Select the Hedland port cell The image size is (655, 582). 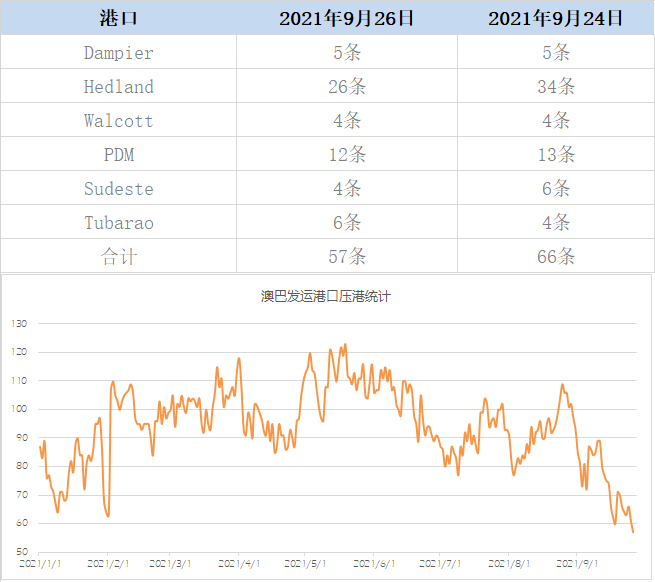point(119,86)
